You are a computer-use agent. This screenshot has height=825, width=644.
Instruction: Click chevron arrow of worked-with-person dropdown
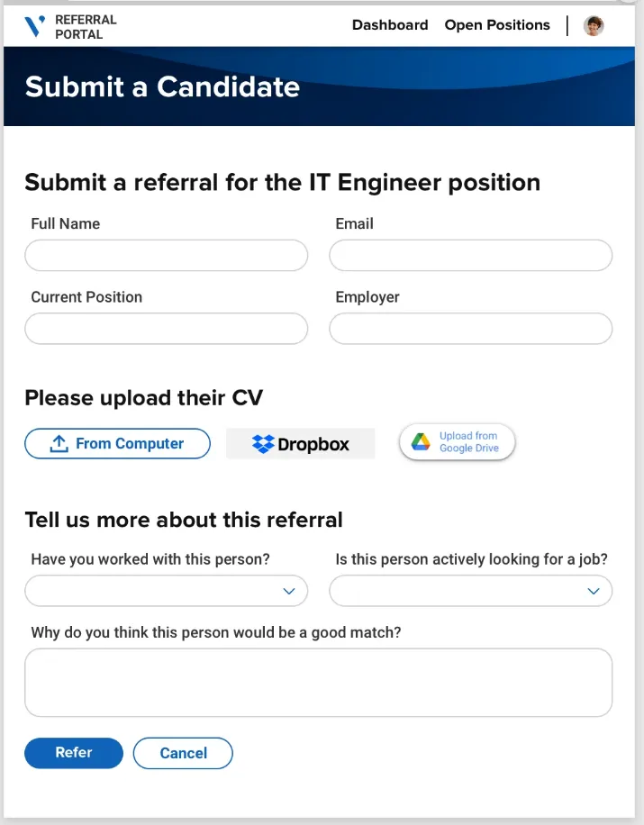click(289, 591)
